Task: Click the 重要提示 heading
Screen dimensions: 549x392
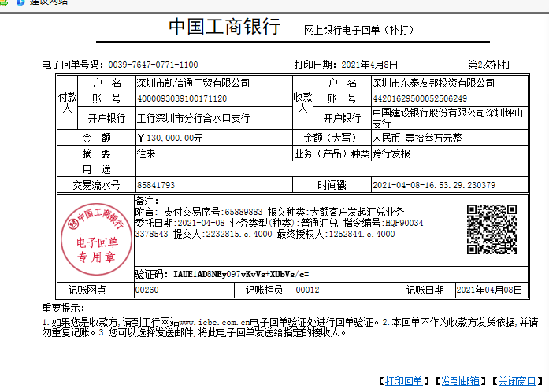Action: tap(63, 308)
